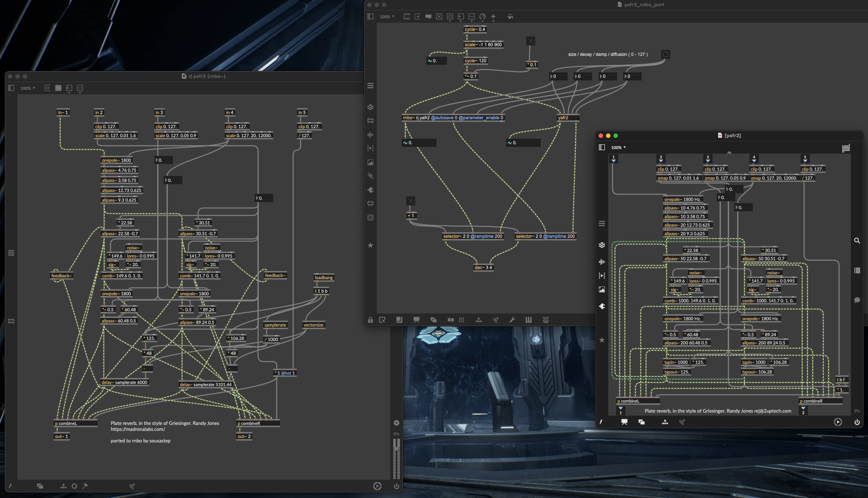Open the calendar grid icon in [yafr2] window
868x498 pixels.
(846, 148)
